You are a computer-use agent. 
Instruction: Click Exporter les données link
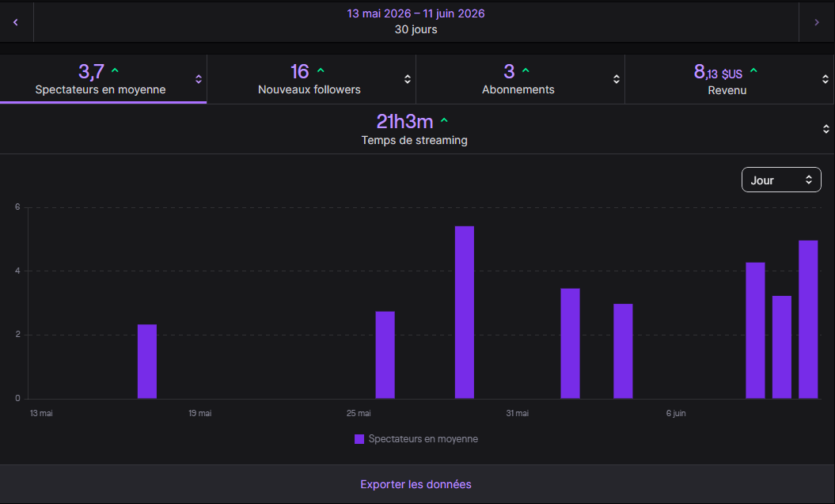pos(416,484)
